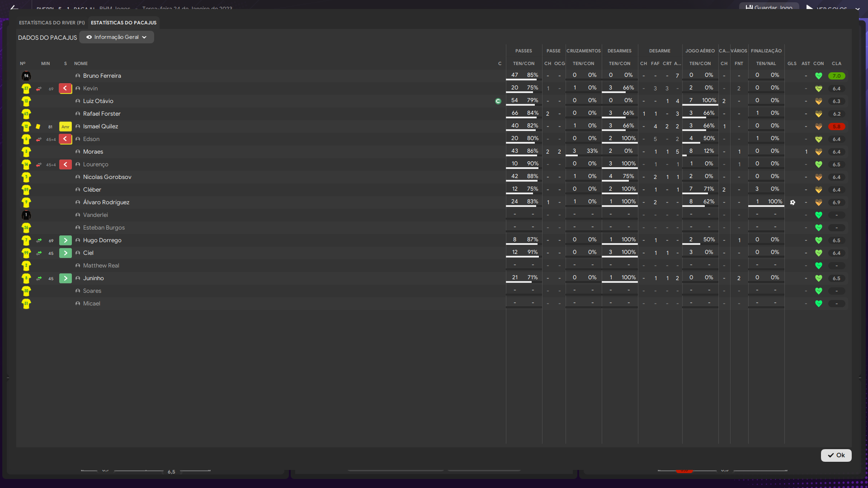Viewport: 868px width, 488px height.
Task: Open Álvaro Rodríguez's player name
Action: coord(106,202)
